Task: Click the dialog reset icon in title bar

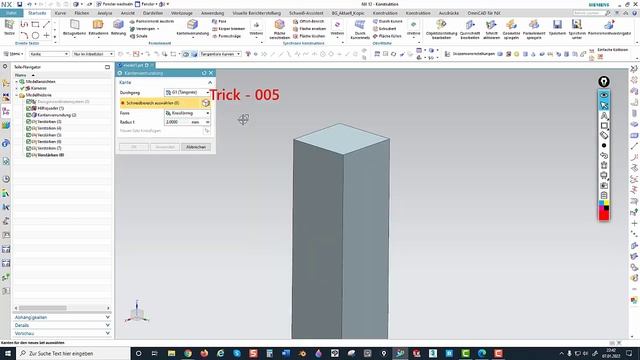Action: tap(204, 73)
